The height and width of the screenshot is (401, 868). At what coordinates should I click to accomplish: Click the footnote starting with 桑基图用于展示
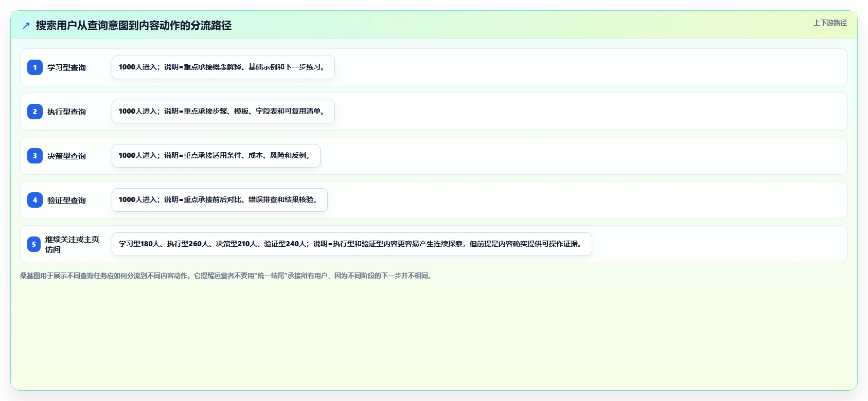pos(227,276)
